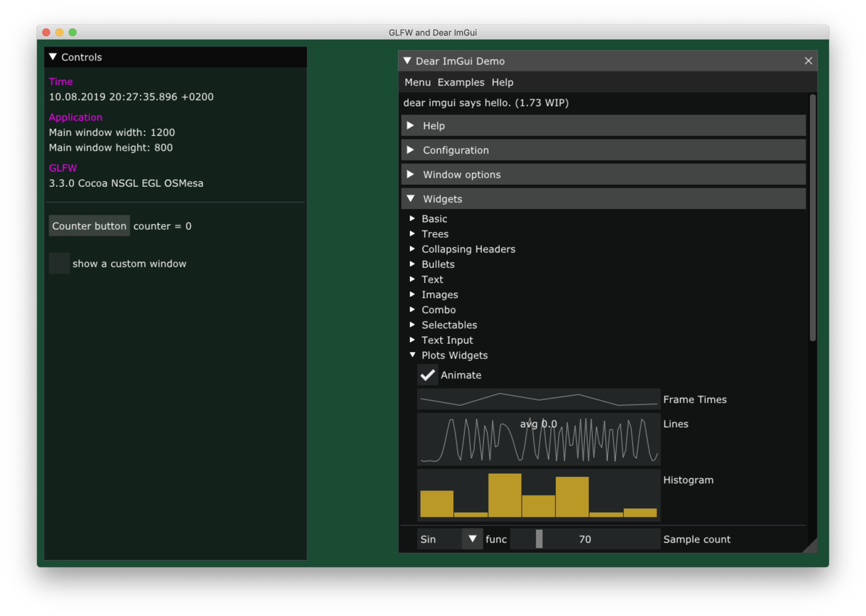Click the demo window vertical scrollbar
The image size is (866, 616).
click(x=812, y=218)
